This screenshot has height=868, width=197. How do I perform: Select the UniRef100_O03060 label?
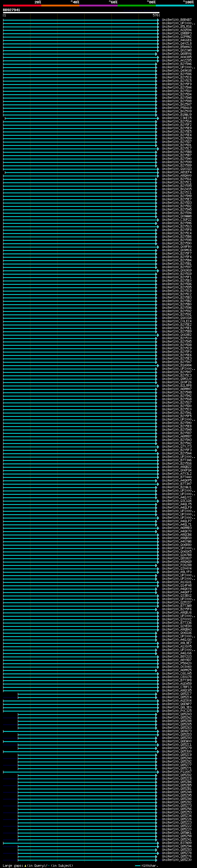177,667
